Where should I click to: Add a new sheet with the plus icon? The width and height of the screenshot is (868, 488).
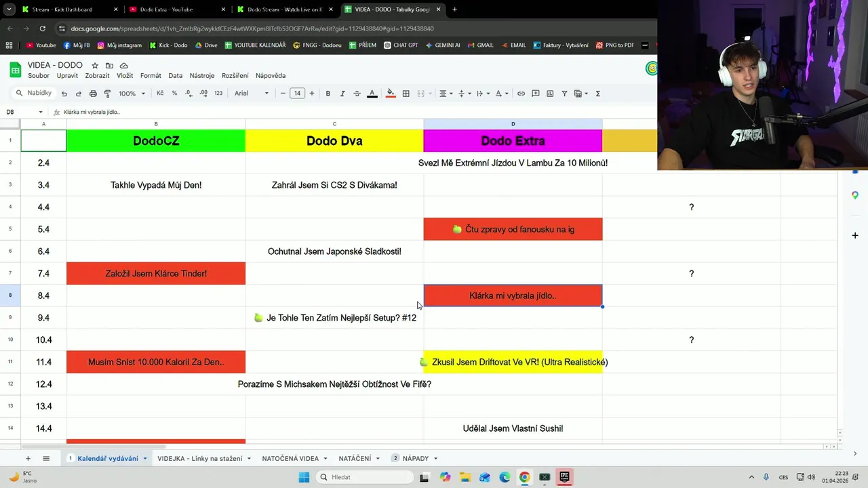click(28, 458)
